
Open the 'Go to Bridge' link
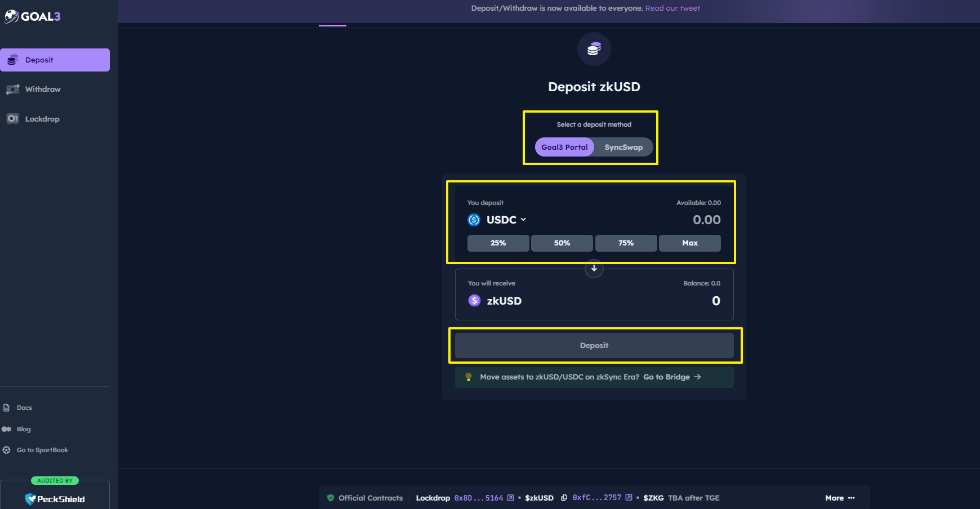click(672, 377)
